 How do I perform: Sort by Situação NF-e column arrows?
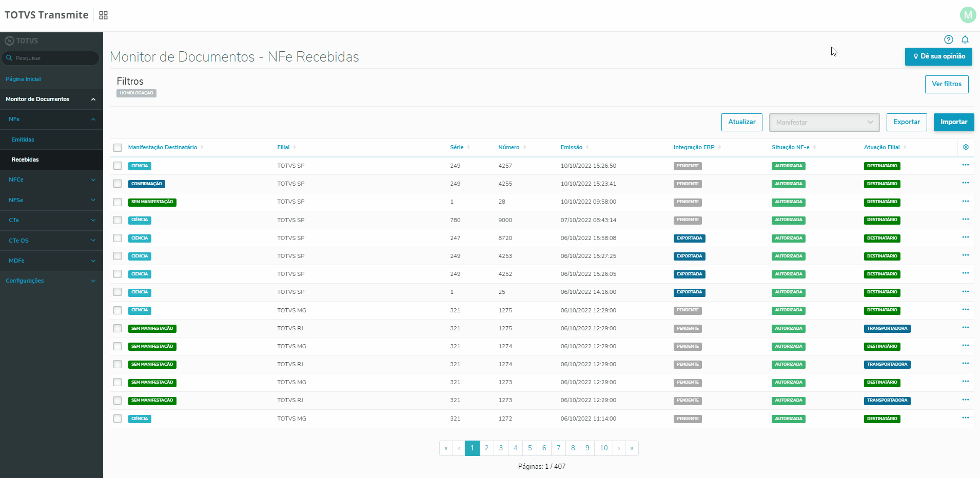pyautogui.click(x=815, y=147)
